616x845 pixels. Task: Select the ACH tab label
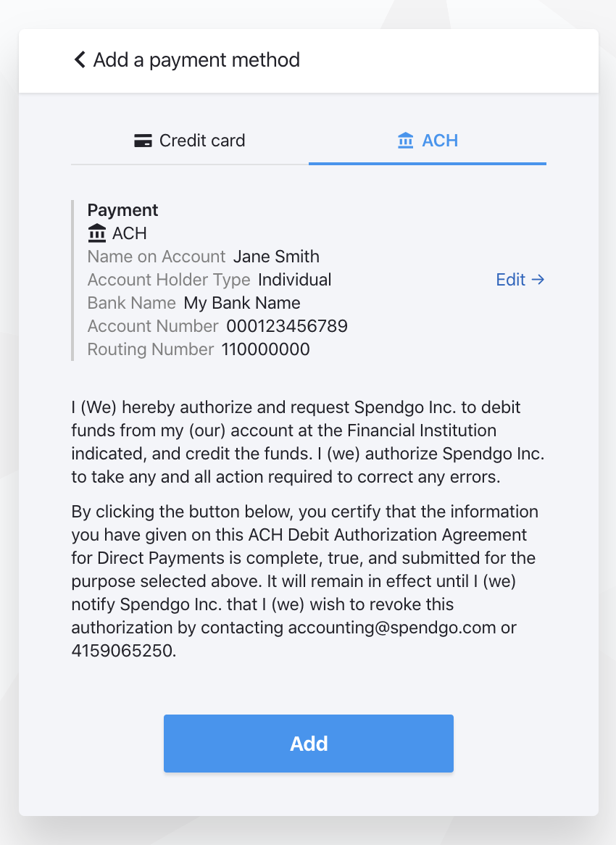[x=439, y=141]
